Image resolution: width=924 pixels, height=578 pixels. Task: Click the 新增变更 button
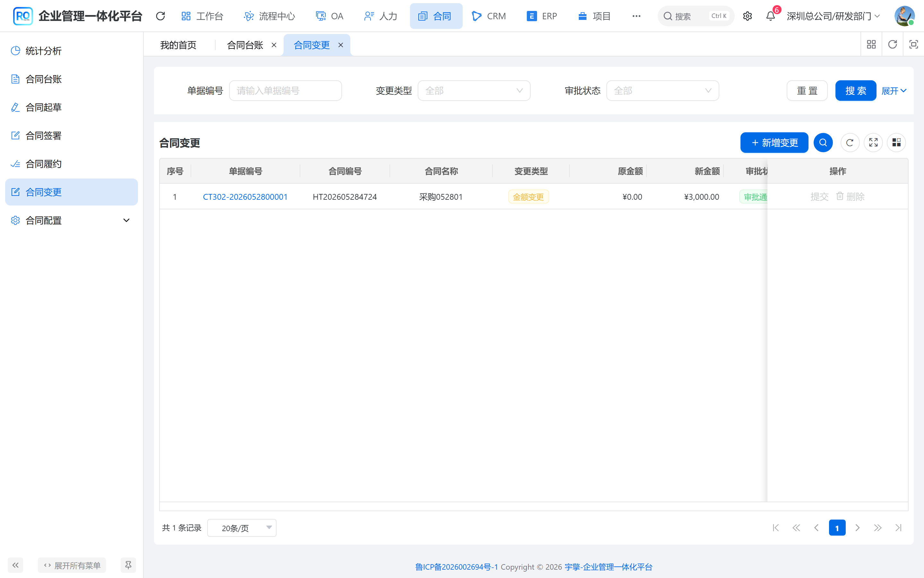coord(774,143)
